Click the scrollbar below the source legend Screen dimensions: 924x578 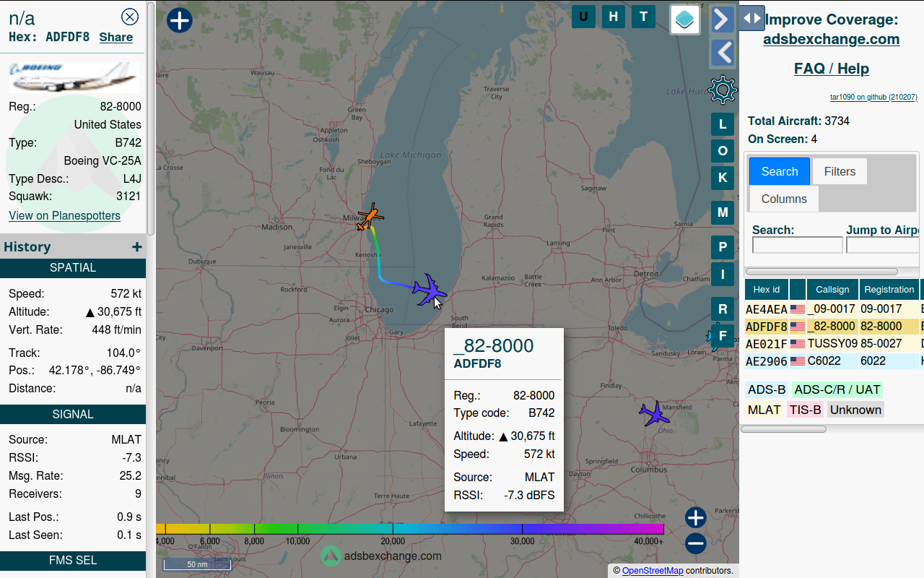coord(783,429)
